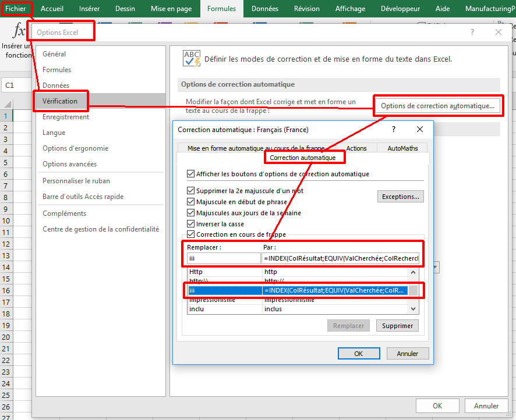Image resolution: width=516 pixels, height=420 pixels.
Task: Open the Révision ribbon tab
Action: tap(307, 9)
